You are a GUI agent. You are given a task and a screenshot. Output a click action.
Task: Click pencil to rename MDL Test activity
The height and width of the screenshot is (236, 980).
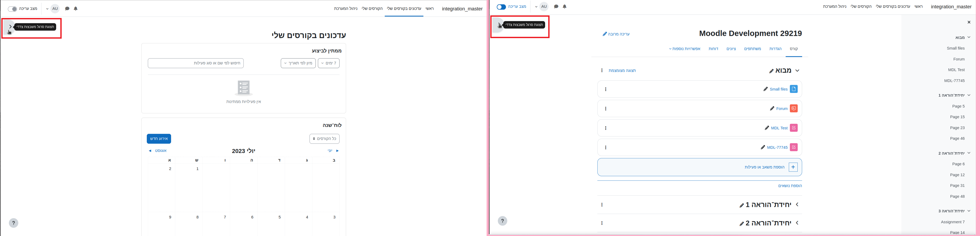pyautogui.click(x=767, y=128)
